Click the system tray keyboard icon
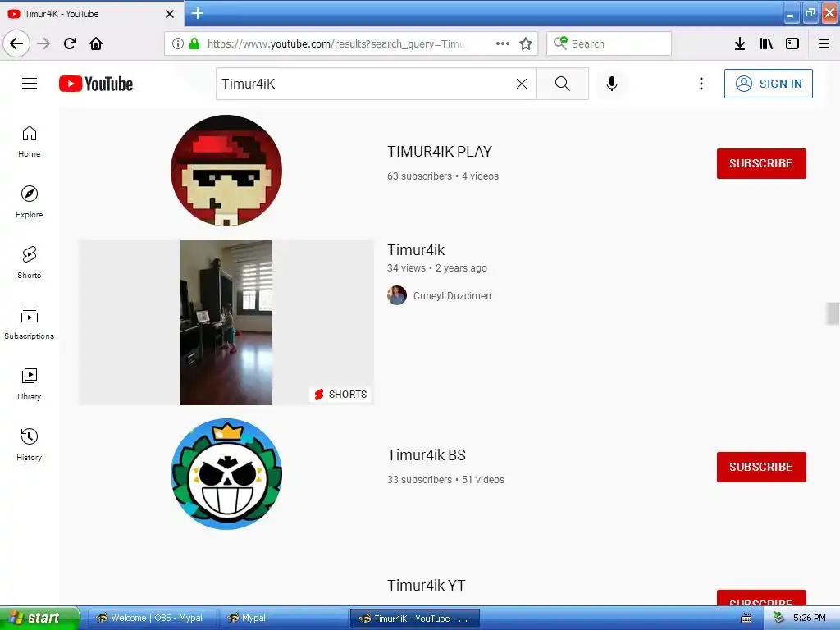 746,619
